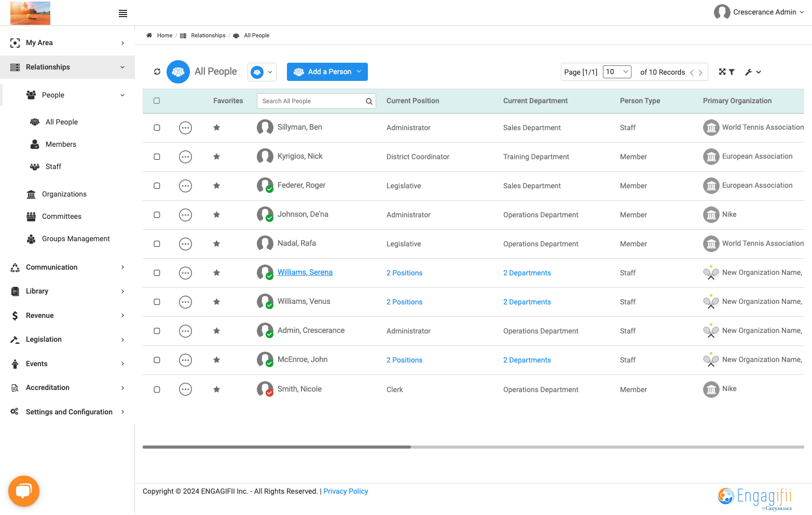812x515 pixels.
Task: Expand the Crescerance Admin user menu
Action: [759, 12]
